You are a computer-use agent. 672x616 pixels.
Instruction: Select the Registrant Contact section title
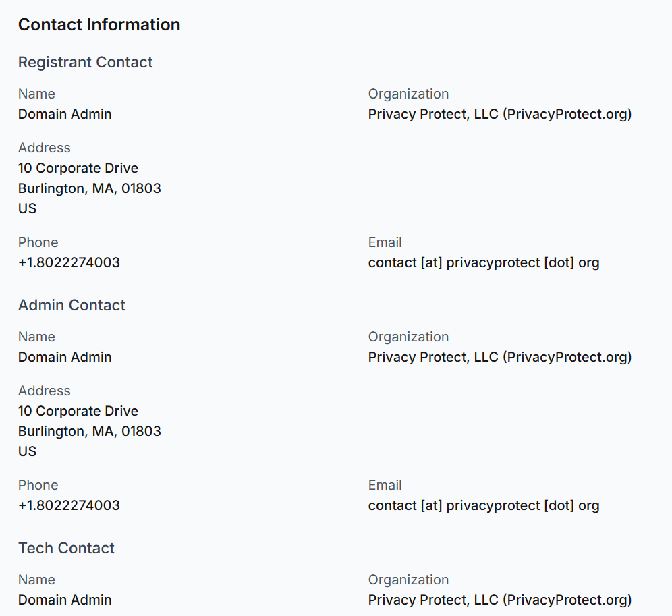(85, 62)
